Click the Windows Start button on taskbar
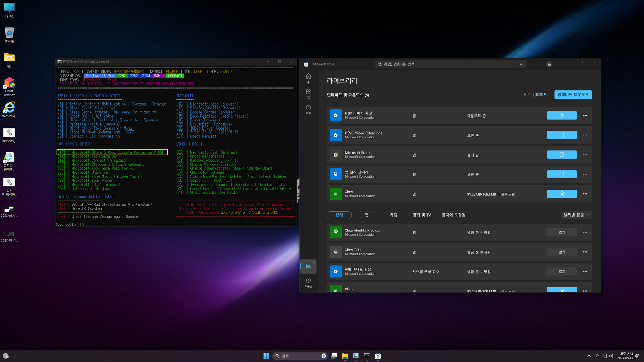The image size is (644, 362). (x=266, y=356)
